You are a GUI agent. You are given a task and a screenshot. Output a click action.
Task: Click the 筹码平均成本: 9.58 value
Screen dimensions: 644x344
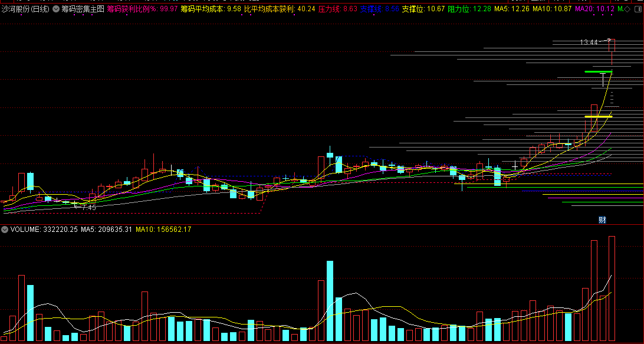coord(211,9)
